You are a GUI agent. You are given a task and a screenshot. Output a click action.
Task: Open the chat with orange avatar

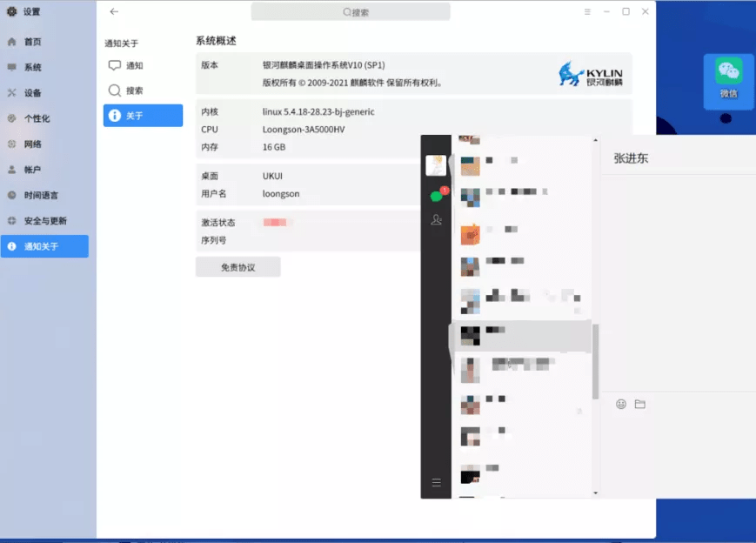point(523,235)
